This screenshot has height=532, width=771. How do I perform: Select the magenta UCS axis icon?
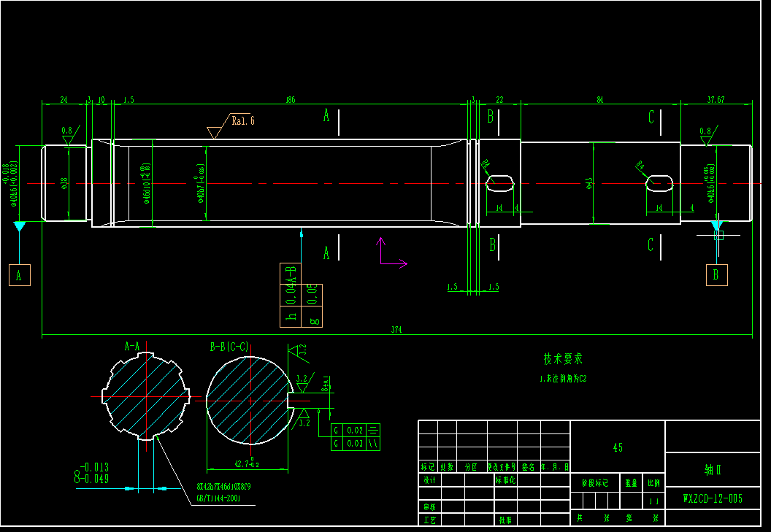392,253
